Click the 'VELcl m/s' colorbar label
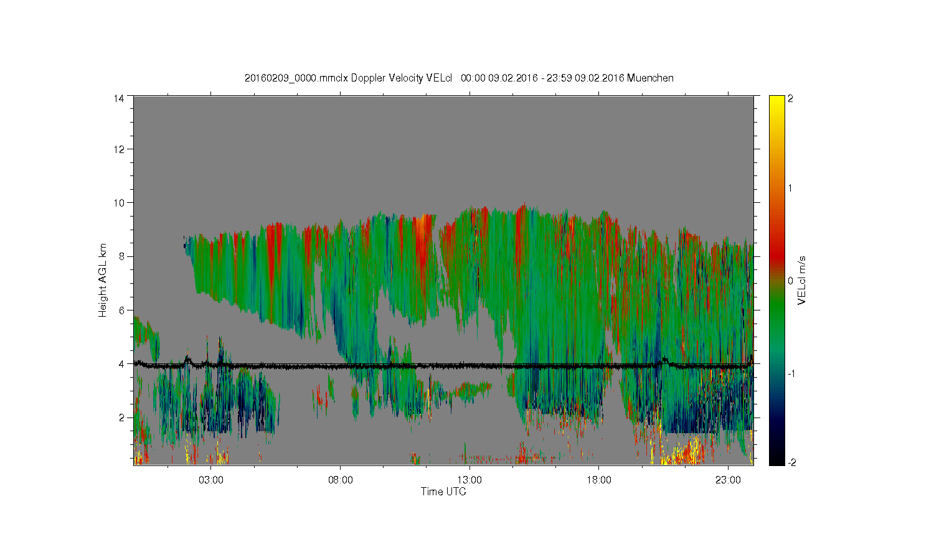Screen dimensions: 934x560 (x=802, y=280)
